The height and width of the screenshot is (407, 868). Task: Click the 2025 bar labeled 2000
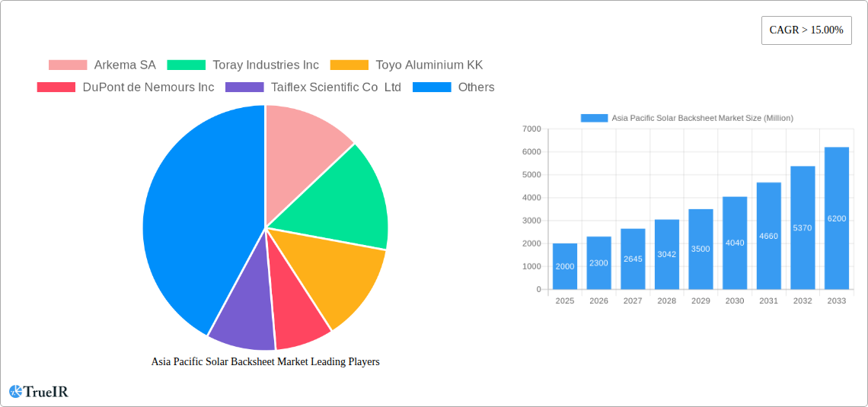565,266
